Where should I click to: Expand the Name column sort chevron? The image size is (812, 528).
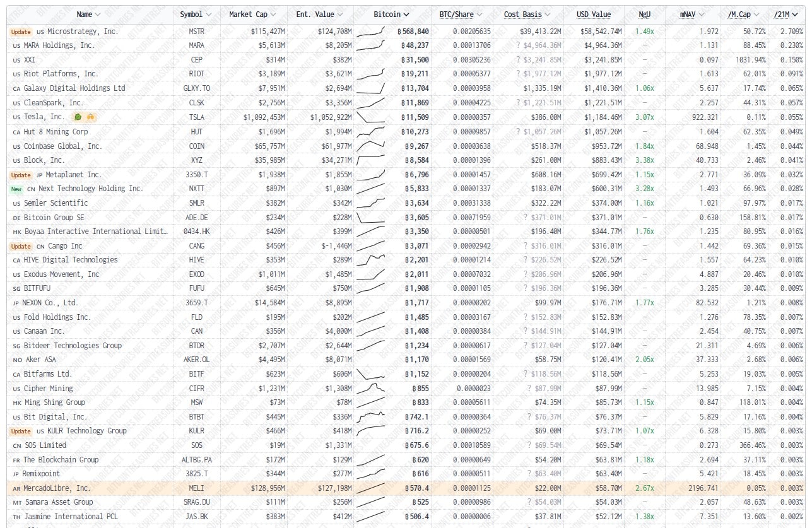(x=98, y=15)
